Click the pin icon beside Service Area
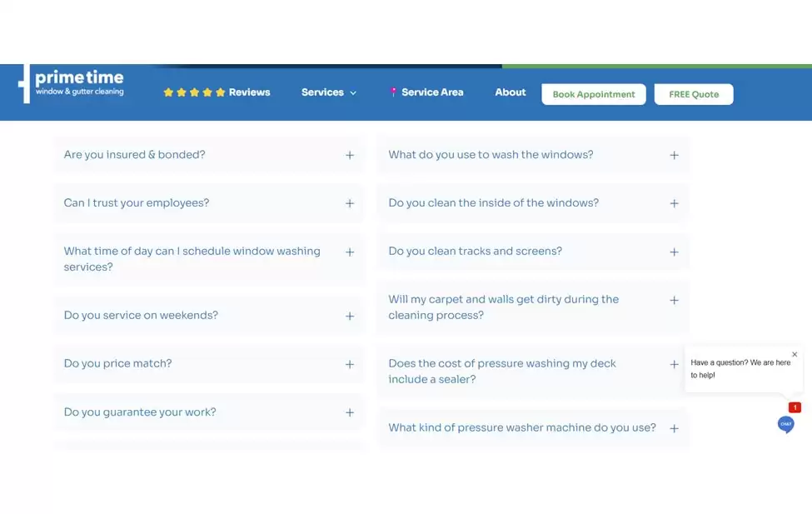Screen dimensions: 812x514 [391, 92]
